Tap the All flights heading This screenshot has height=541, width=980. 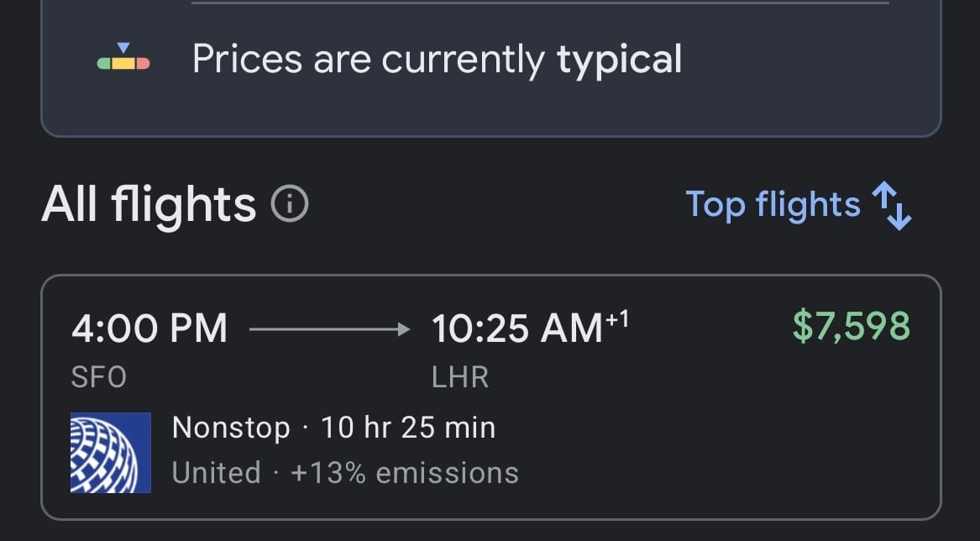click(x=149, y=204)
